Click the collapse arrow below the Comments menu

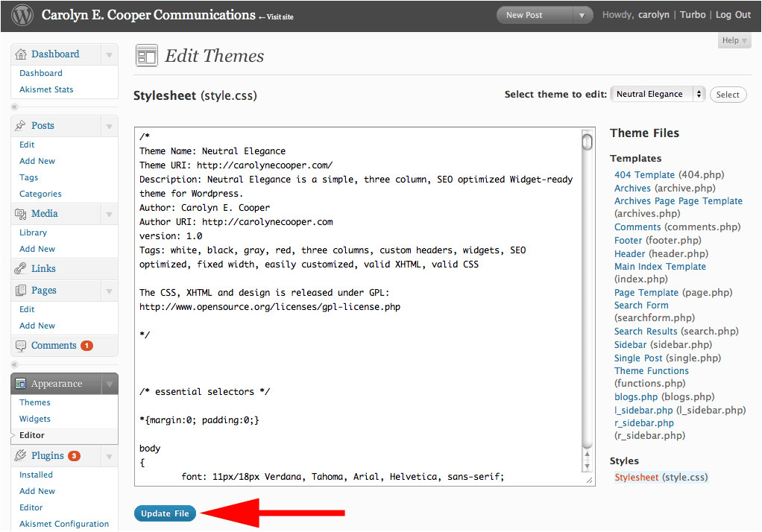click(15, 364)
